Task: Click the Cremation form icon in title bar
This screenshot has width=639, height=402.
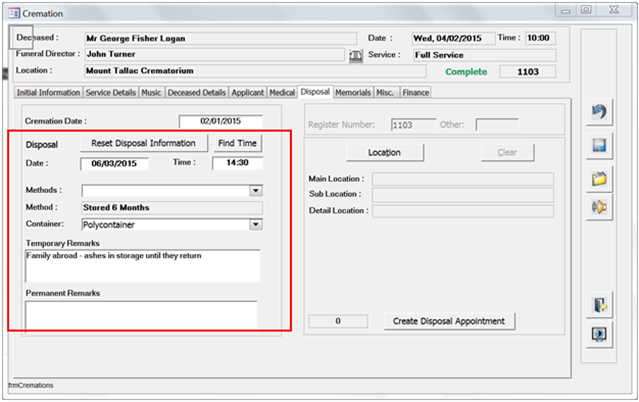Action: [11, 13]
